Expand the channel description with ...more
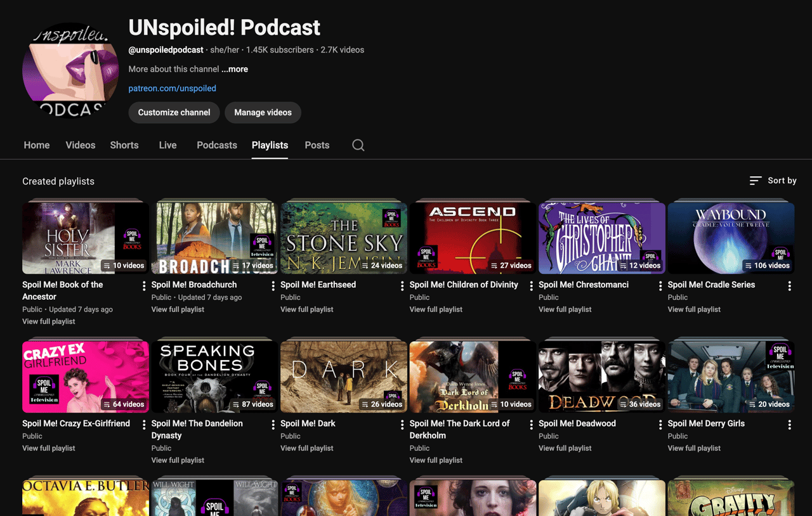812x516 pixels. [234, 69]
